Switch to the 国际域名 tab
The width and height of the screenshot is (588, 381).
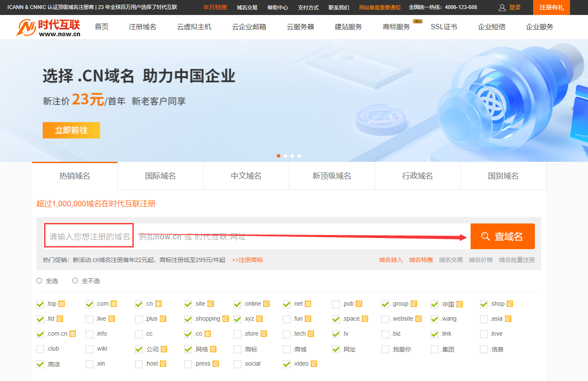tap(160, 176)
